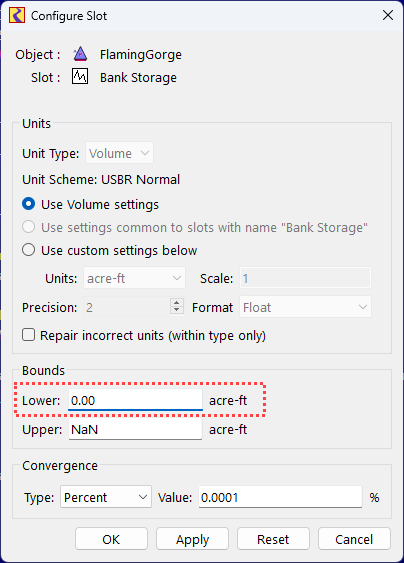Screen dimensions: 404x563
Task: Close the Configure Slot dialog
Action: pyautogui.click(x=388, y=15)
